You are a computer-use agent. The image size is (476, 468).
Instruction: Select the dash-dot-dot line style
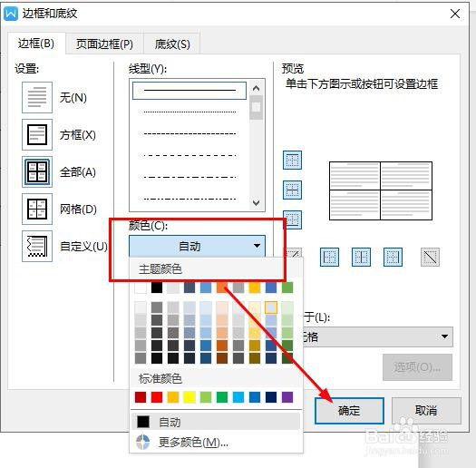189,199
